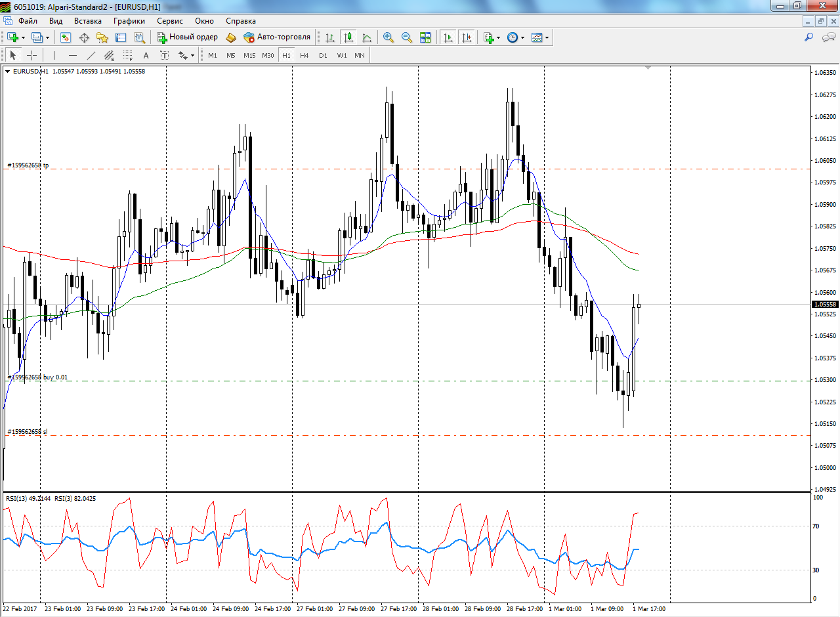Viewport: 840px width, 617px height.
Task: Open the Файл menu
Action: click(28, 20)
